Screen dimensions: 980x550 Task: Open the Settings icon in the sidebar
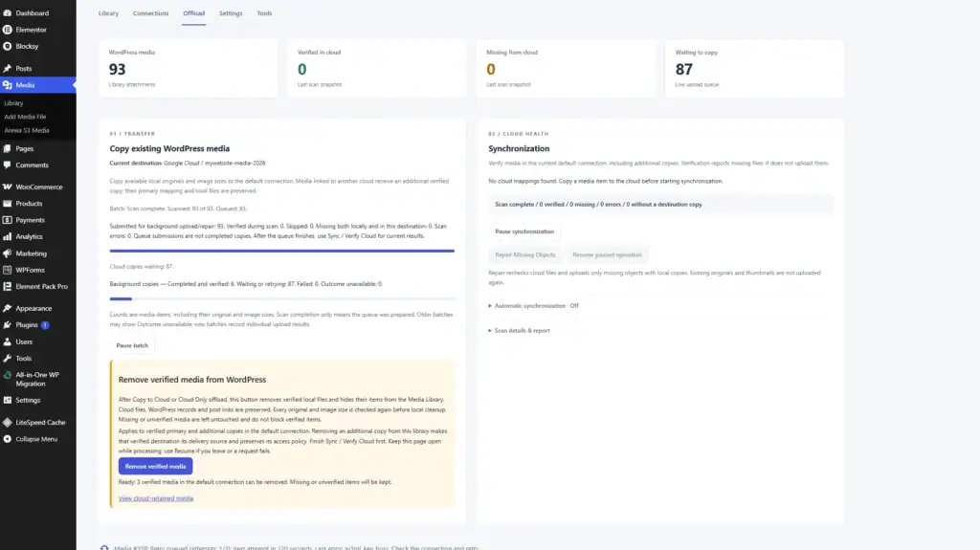[x=7, y=400]
